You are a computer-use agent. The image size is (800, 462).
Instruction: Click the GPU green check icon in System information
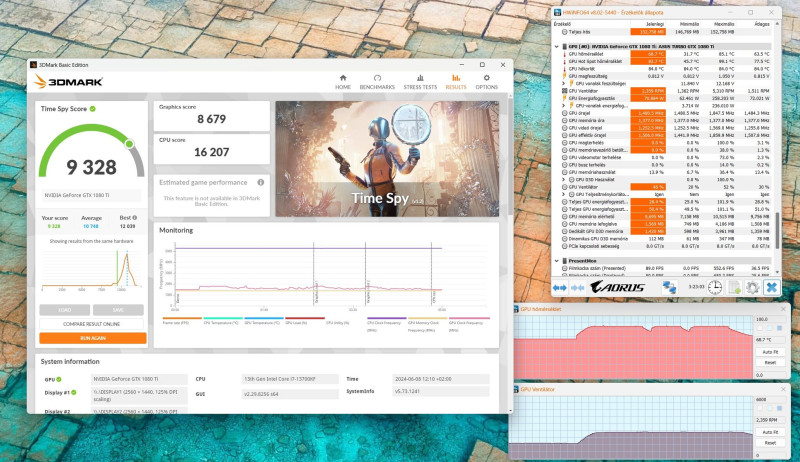(x=59, y=379)
